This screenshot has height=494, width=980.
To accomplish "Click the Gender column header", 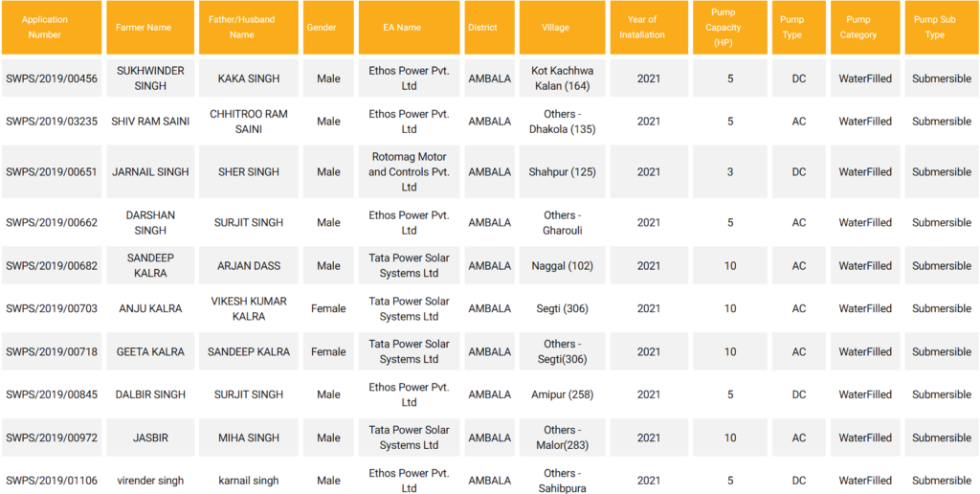I will [x=329, y=28].
